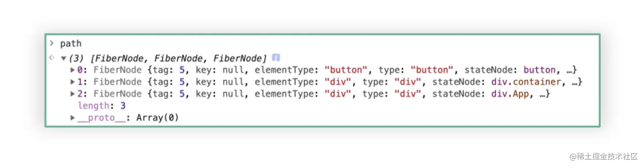
Task: Click the output return arrow icon
Action: tap(52, 58)
